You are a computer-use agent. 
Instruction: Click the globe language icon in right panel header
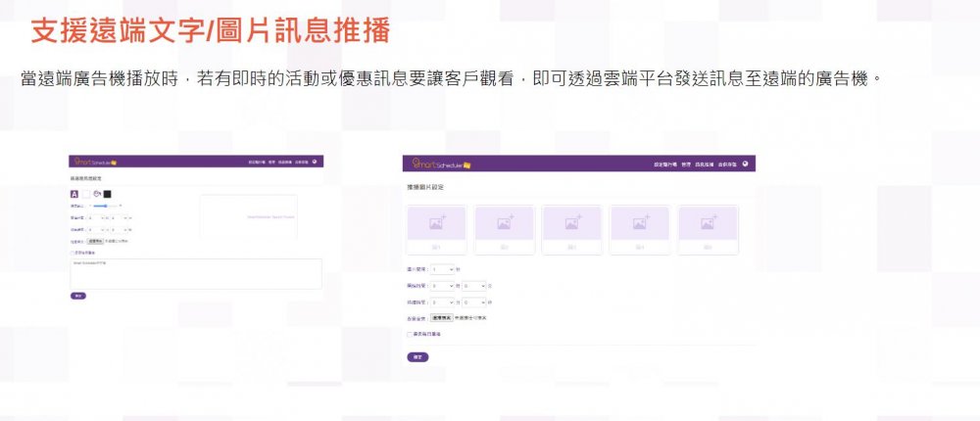746,164
